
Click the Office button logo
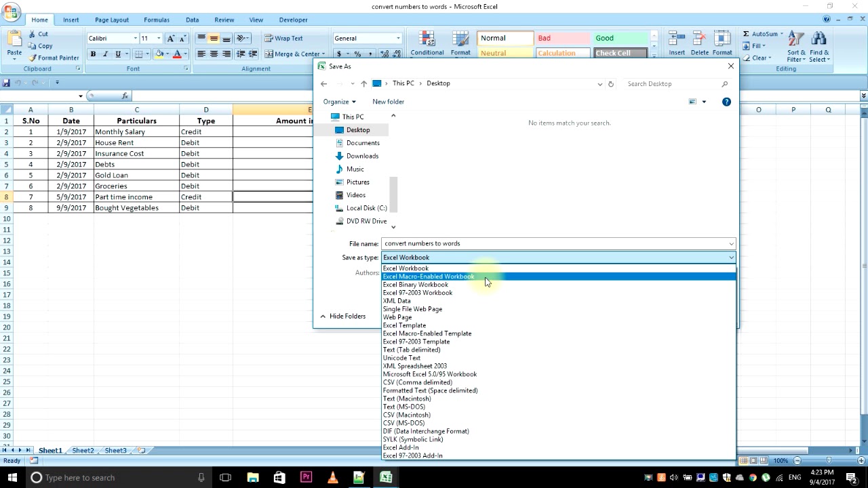coord(12,12)
